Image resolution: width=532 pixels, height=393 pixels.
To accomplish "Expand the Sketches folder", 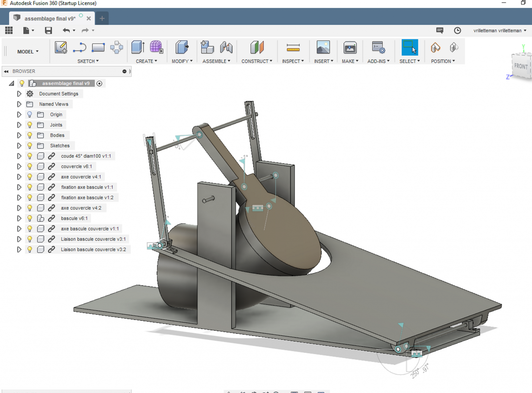I will [19, 146].
